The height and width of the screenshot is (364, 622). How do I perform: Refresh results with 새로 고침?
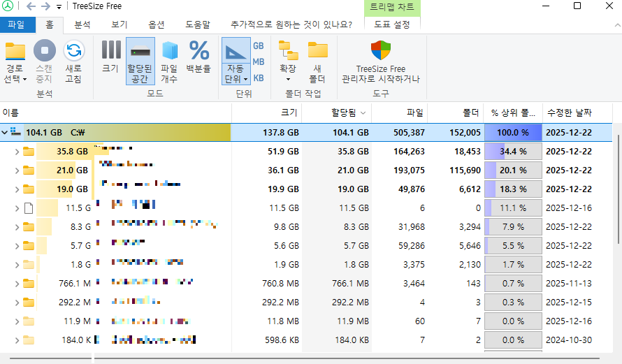pyautogui.click(x=73, y=61)
